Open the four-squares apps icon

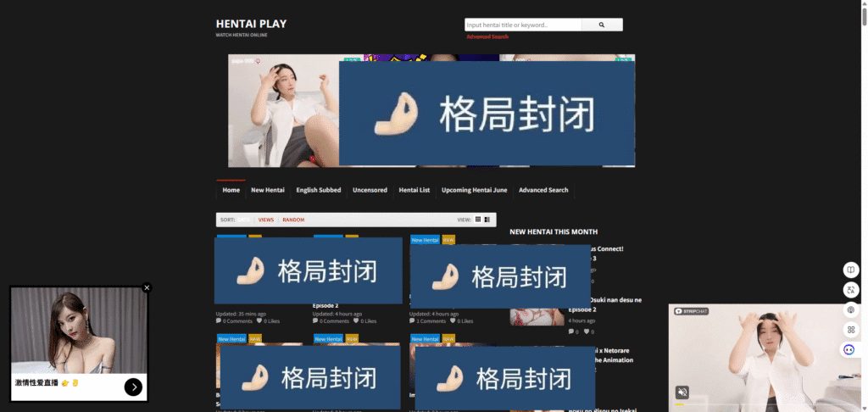pos(850,330)
